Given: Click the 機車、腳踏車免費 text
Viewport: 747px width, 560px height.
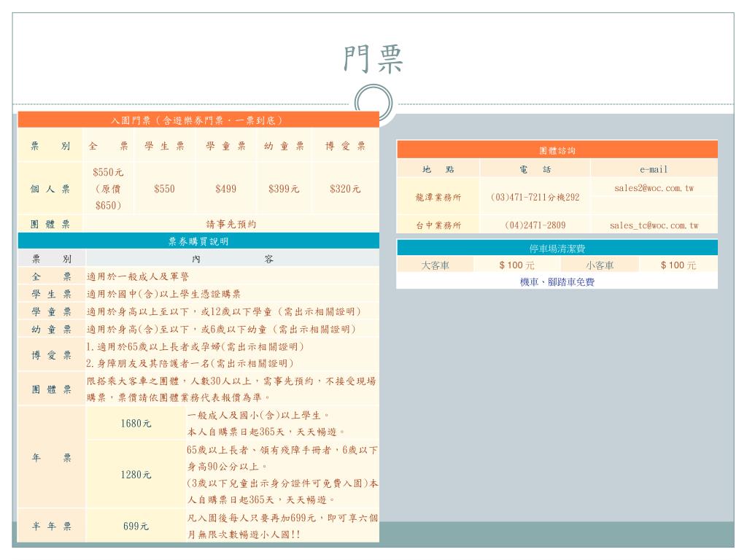Looking at the screenshot, I should tap(557, 281).
